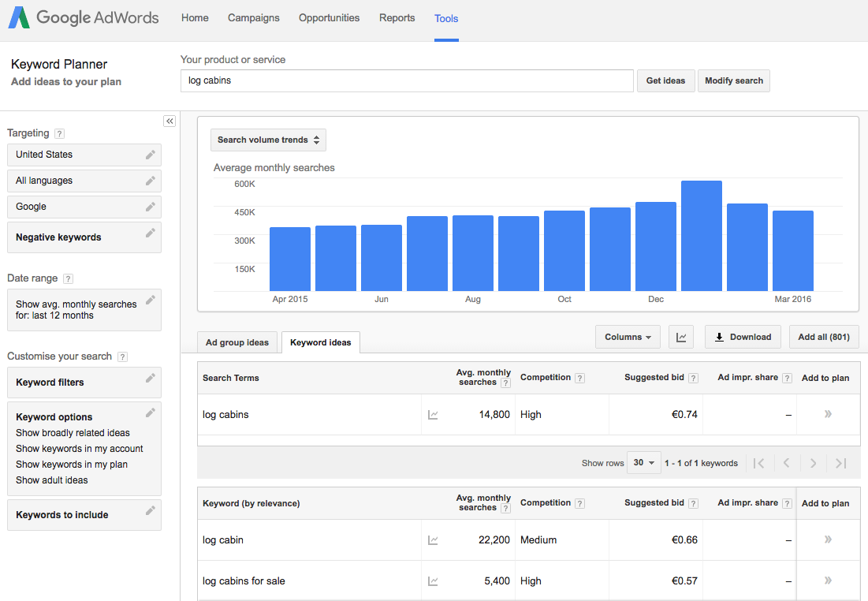Open trend graph for "log cabins for sale"
868x601 pixels.
432,580
